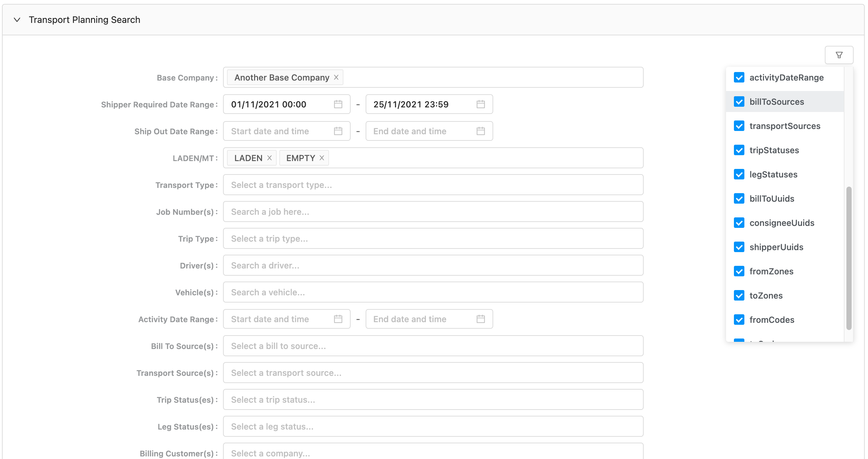This screenshot has width=868, height=459.
Task: Click the Job Number(s) search field
Action: pos(433,211)
